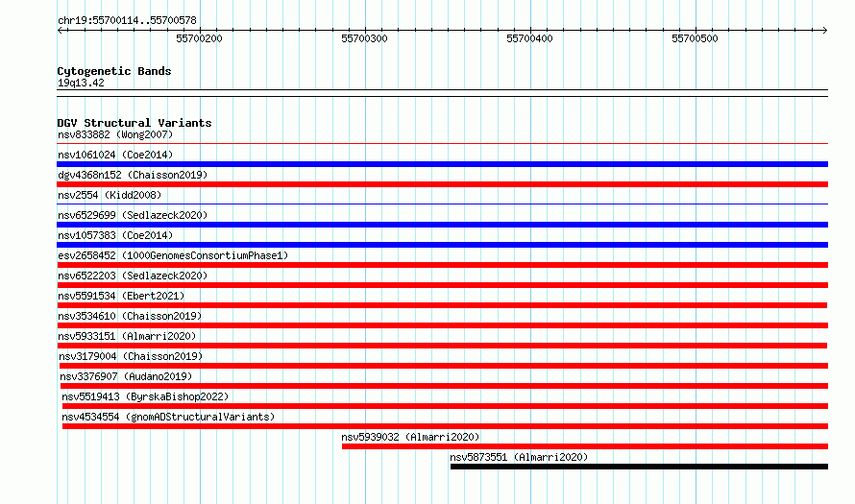The height and width of the screenshot is (504, 855).
Task: Select the blue bar under nsv6529699
Action: pyautogui.click(x=442, y=225)
